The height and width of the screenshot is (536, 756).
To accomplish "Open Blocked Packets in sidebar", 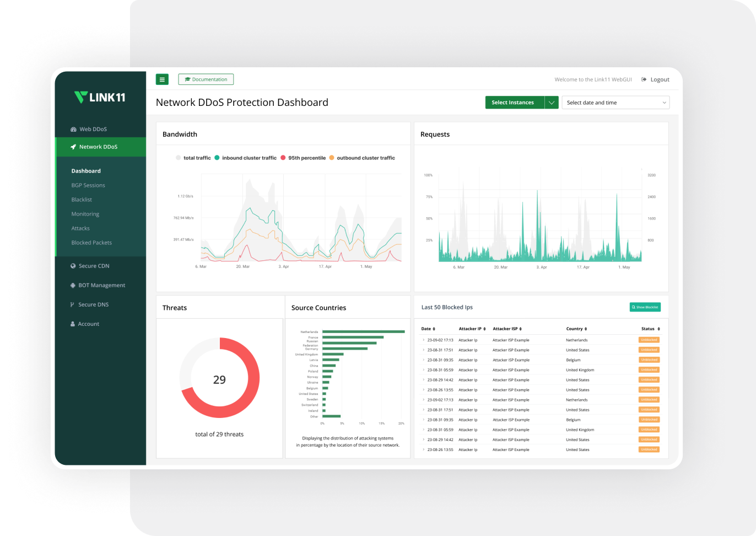I will click(91, 243).
